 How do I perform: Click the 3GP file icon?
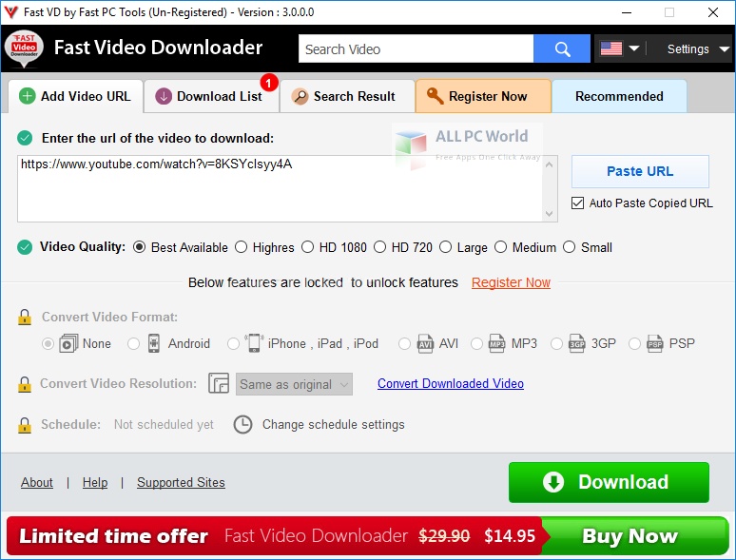click(577, 343)
